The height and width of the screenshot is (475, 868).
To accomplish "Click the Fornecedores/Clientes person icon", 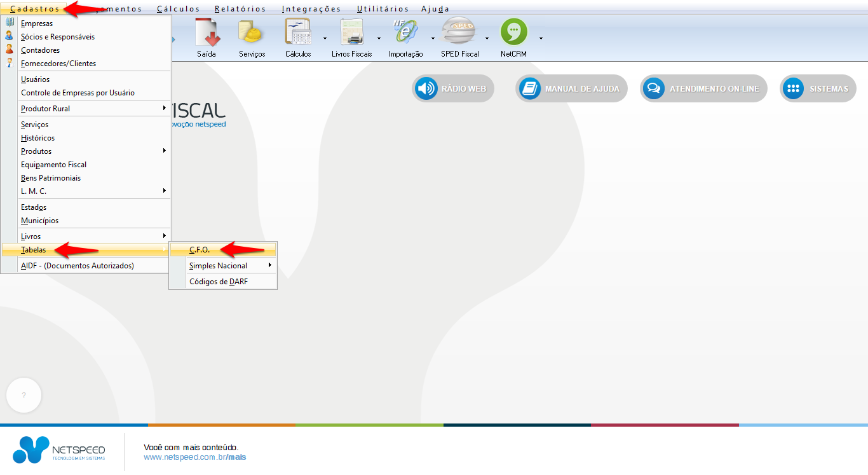I will [10, 63].
